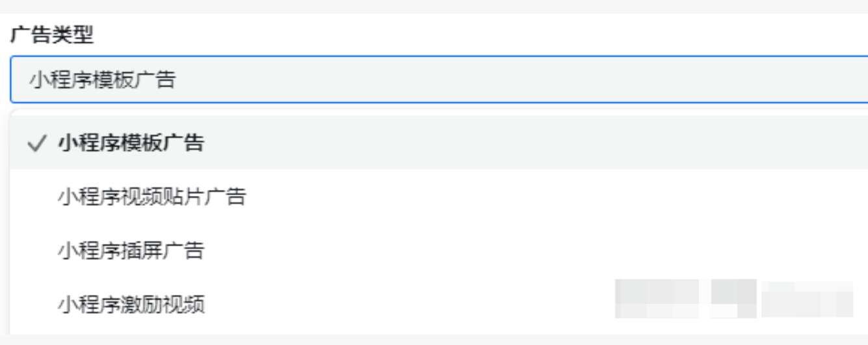Click the selected-item tick mark icon
Screen dimensions: 868x345
(35, 144)
